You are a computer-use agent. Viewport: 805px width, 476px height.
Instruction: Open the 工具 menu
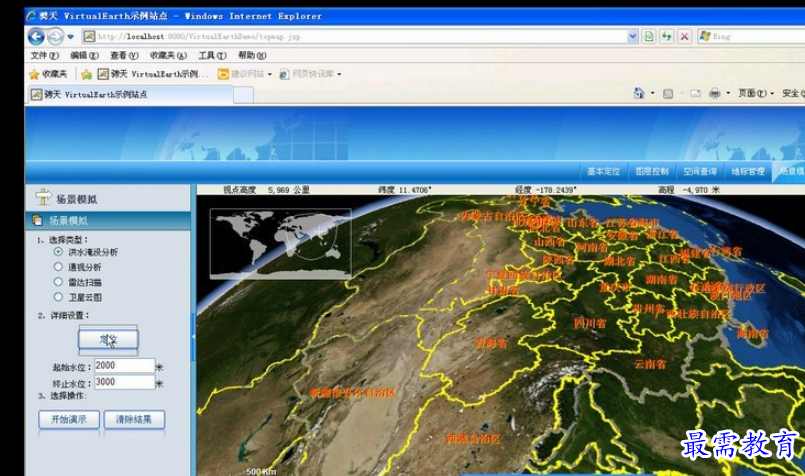[x=211, y=56]
